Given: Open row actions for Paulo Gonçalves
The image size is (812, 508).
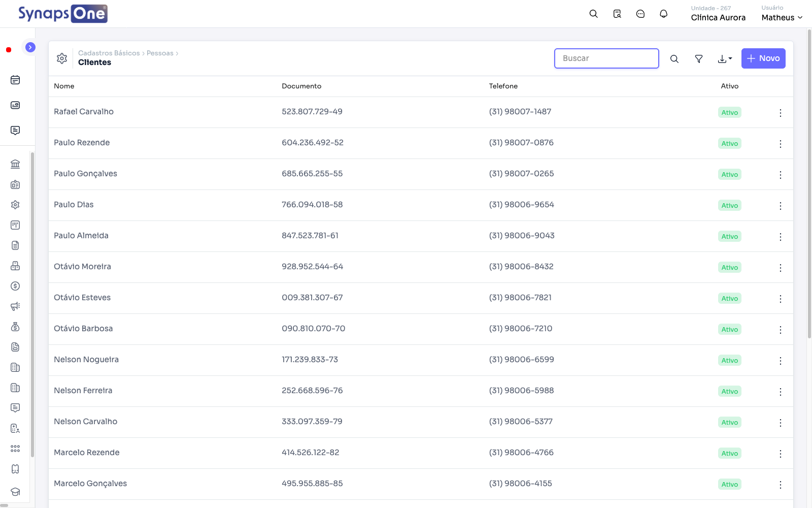Looking at the screenshot, I should 781,175.
